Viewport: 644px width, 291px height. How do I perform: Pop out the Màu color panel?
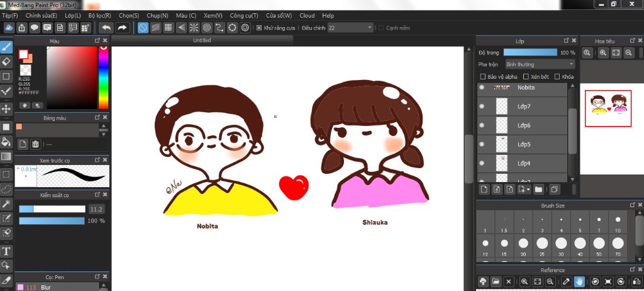[x=97, y=40]
